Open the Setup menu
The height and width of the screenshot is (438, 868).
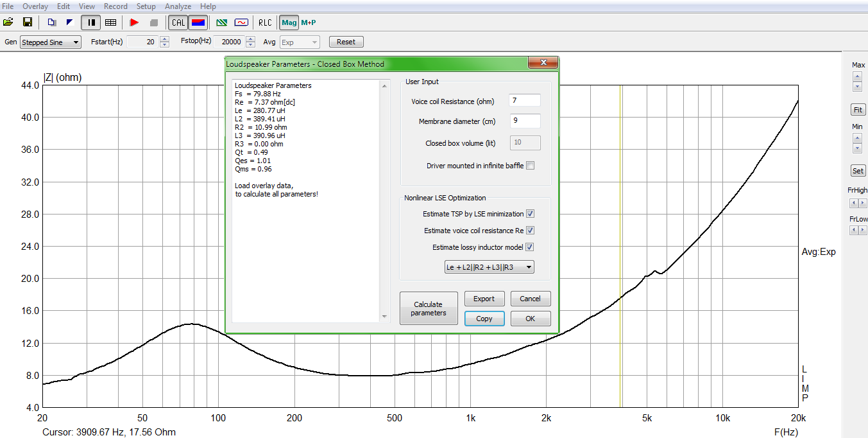(146, 6)
